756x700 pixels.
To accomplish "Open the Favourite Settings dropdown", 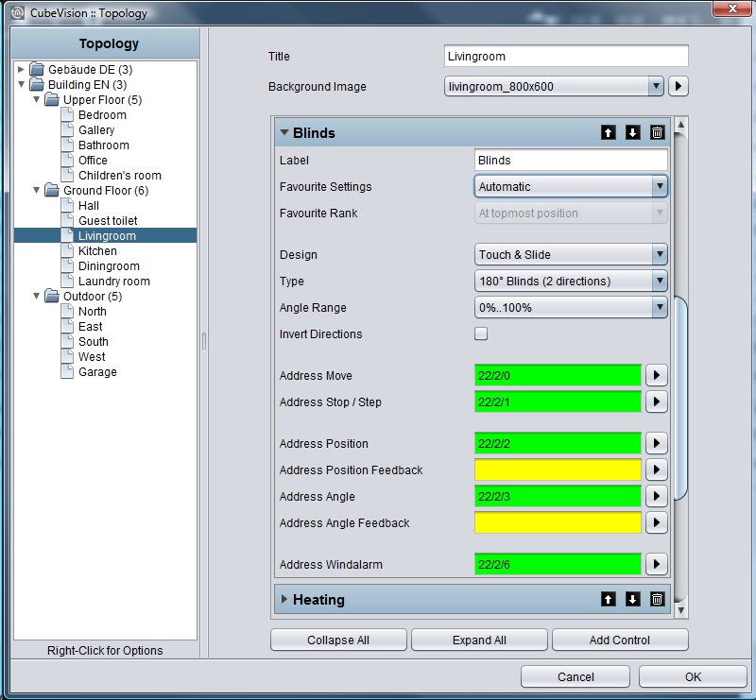I will coord(571,186).
